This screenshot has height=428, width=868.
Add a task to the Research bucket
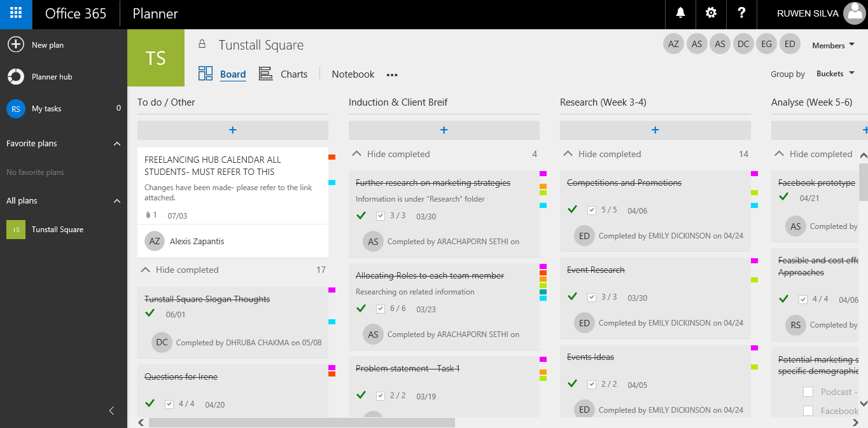click(x=655, y=130)
